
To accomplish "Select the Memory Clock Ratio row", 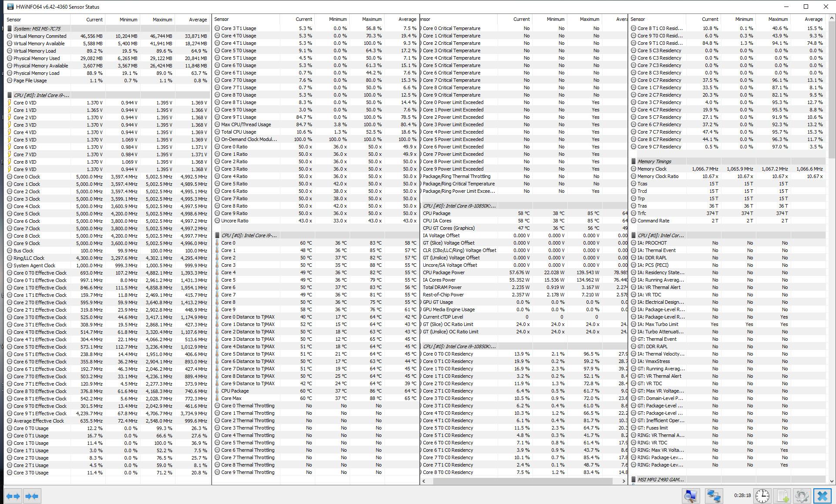I will [728, 176].
